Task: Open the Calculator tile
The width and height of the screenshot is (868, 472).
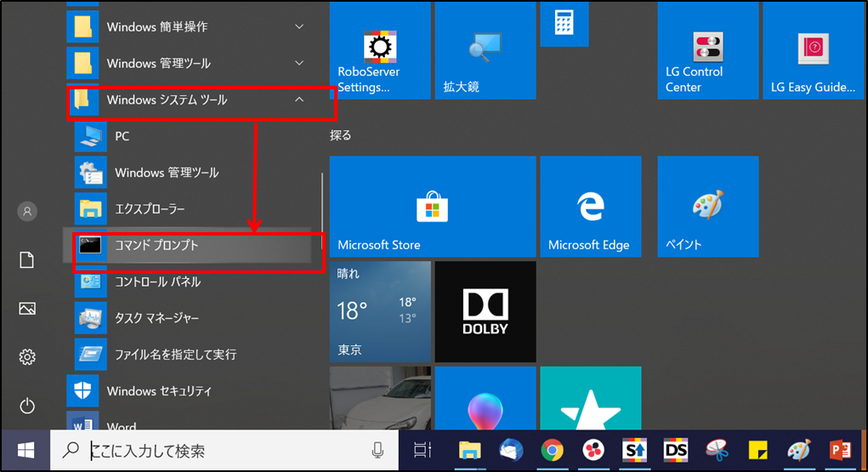Action: click(x=564, y=24)
